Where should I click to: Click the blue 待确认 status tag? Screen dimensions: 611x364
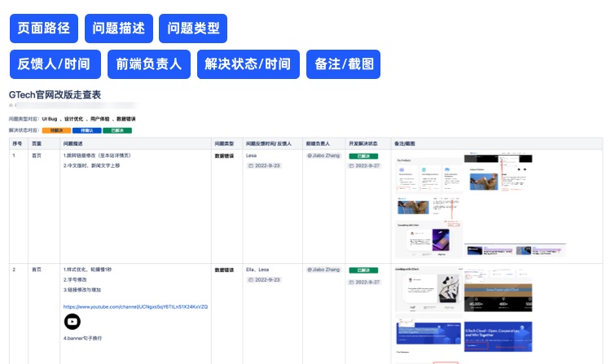(x=86, y=130)
